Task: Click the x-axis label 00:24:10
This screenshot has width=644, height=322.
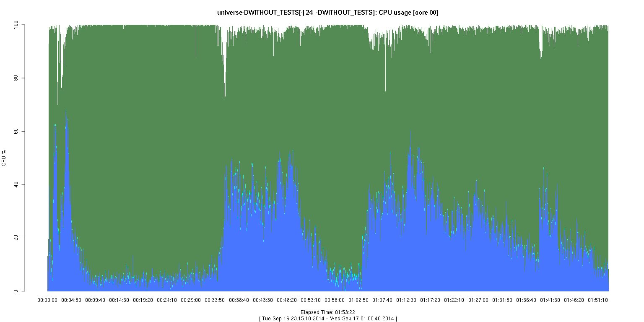Action: 167,300
